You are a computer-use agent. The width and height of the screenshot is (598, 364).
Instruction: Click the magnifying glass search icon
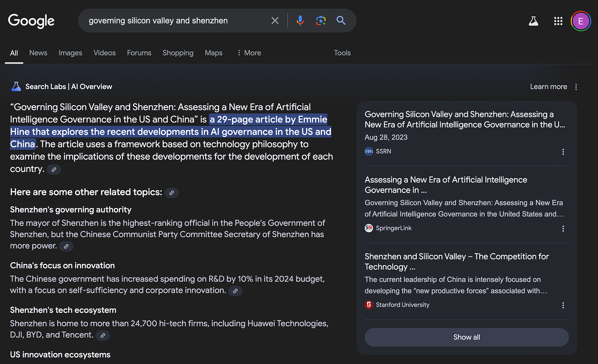[341, 21]
